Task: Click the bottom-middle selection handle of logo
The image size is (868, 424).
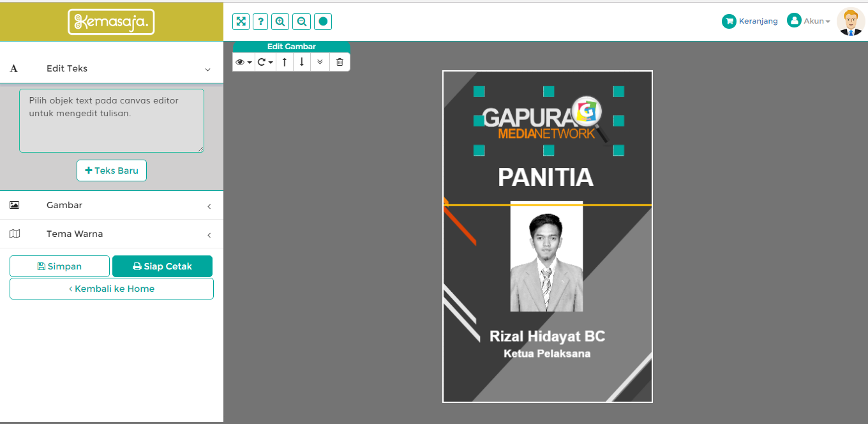Action: pyautogui.click(x=549, y=151)
